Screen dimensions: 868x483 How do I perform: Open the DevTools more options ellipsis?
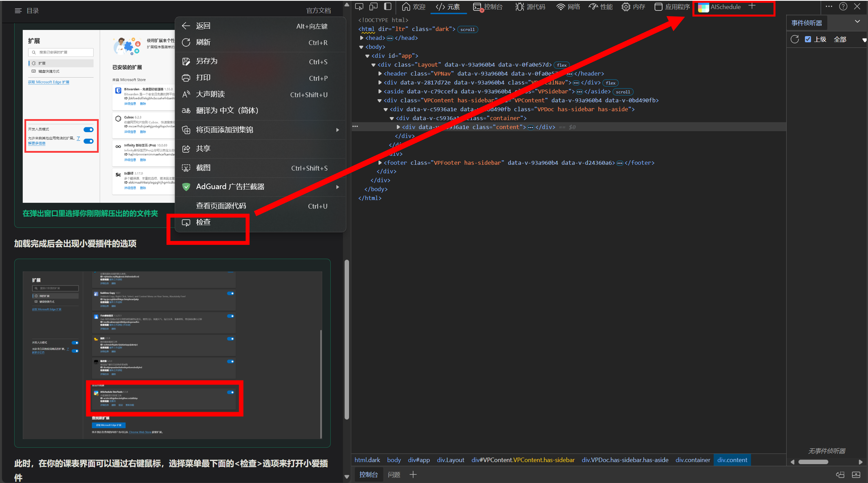point(829,7)
